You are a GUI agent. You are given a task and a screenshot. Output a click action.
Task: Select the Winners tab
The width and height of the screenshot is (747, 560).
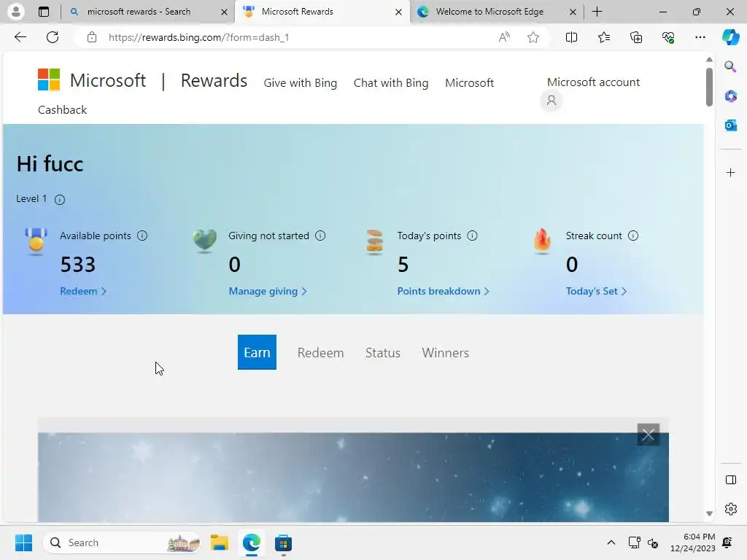point(446,353)
